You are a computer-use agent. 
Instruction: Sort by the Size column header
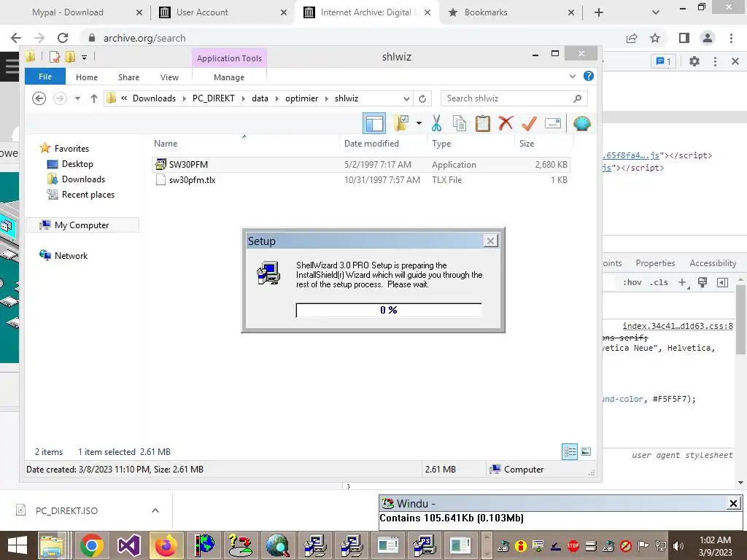[x=527, y=144]
